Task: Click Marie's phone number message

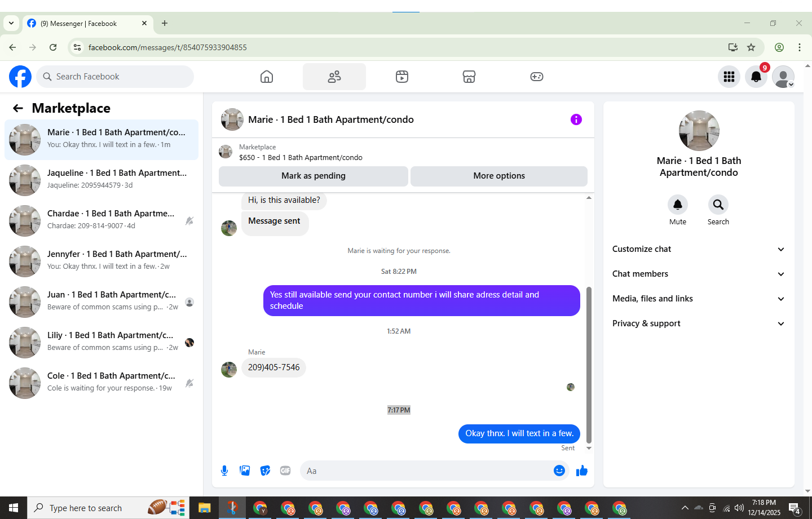Action: point(273,367)
